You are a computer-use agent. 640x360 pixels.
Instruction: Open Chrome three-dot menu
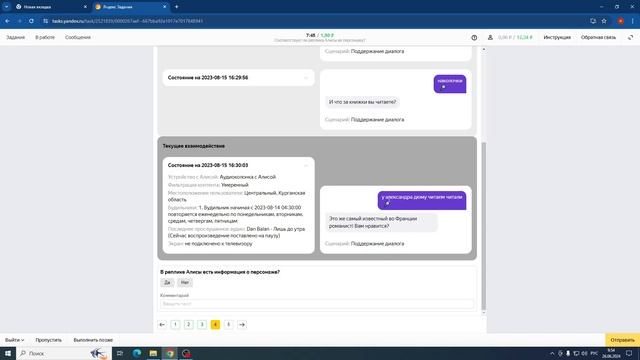[x=633, y=21]
